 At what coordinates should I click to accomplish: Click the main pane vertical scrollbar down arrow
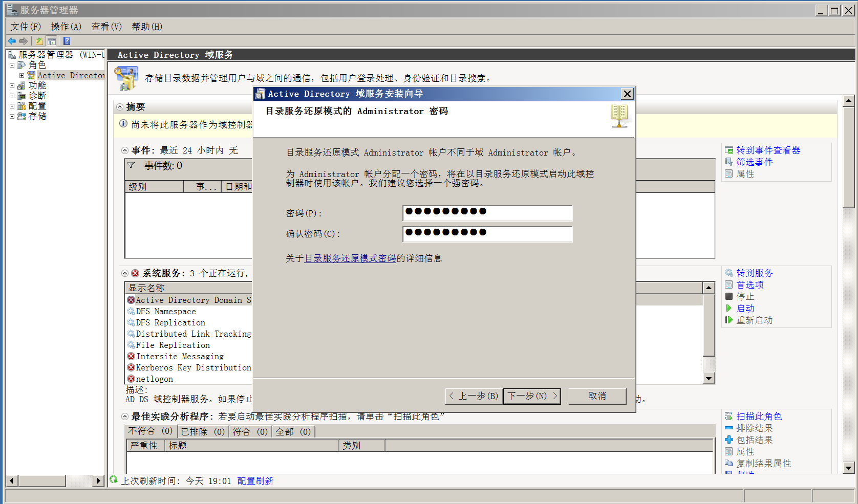848,468
